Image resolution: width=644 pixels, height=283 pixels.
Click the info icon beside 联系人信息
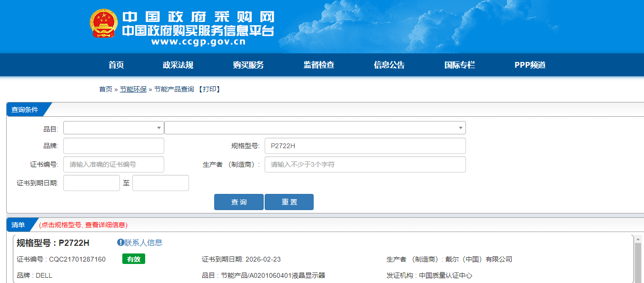pos(120,243)
